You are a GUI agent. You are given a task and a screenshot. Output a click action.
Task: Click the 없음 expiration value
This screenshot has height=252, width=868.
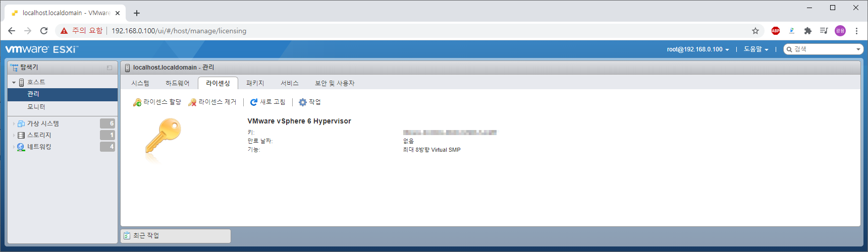(x=408, y=141)
